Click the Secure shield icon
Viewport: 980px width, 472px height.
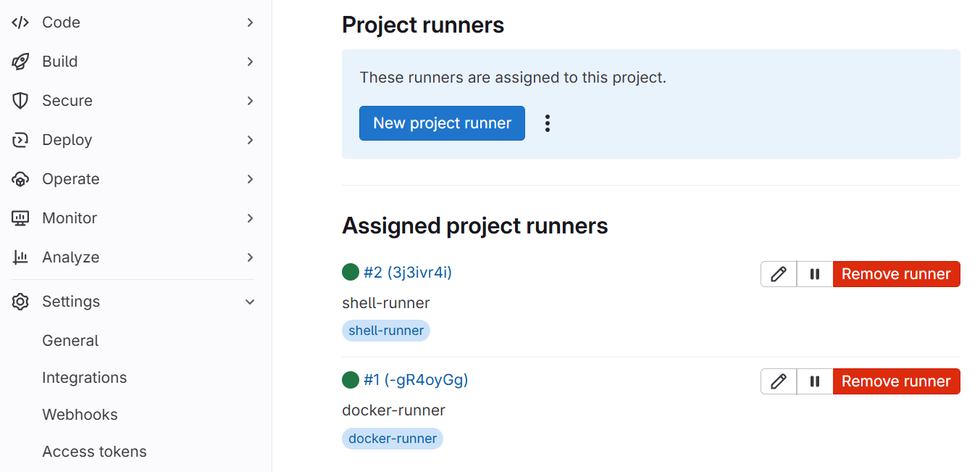(x=20, y=101)
